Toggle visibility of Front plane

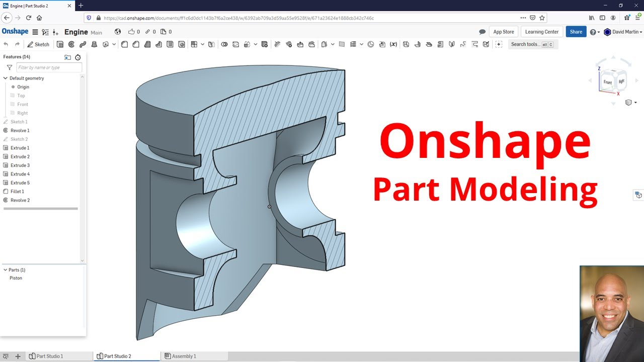pos(14,105)
